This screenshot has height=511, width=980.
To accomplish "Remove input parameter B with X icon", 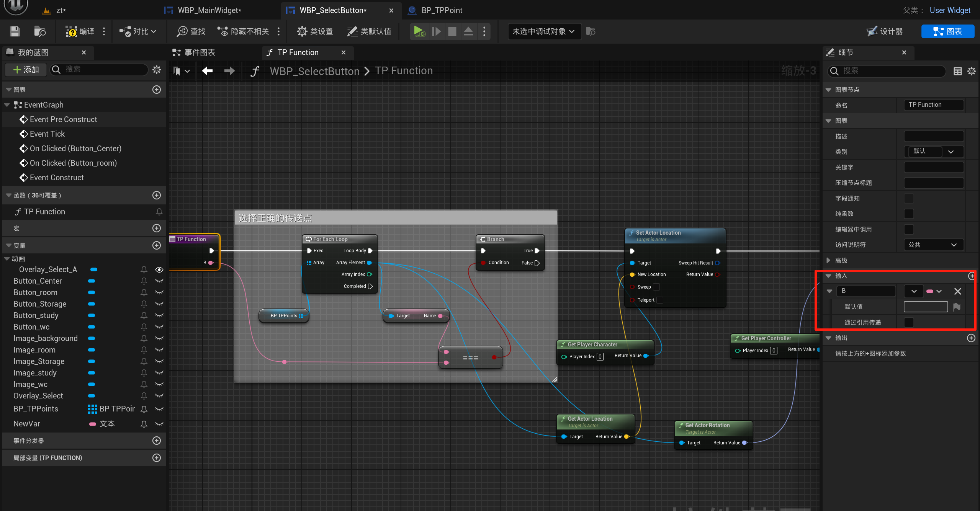I will click(957, 291).
